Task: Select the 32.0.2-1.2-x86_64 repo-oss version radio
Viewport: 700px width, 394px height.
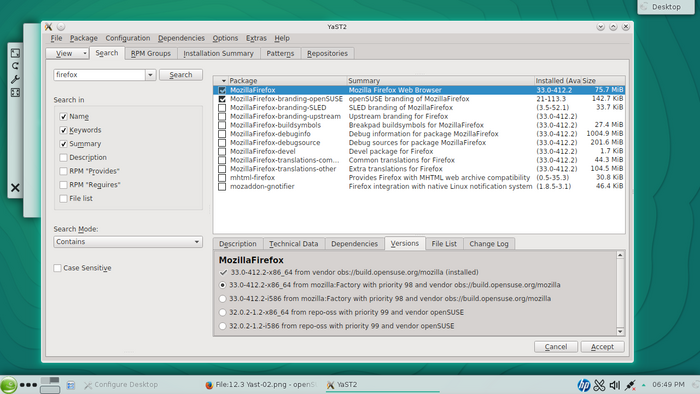Action: [222, 312]
